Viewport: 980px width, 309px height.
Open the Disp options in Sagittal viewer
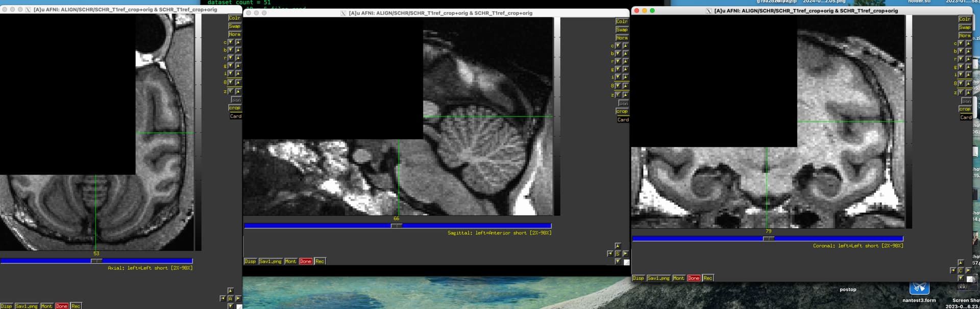(x=250, y=262)
